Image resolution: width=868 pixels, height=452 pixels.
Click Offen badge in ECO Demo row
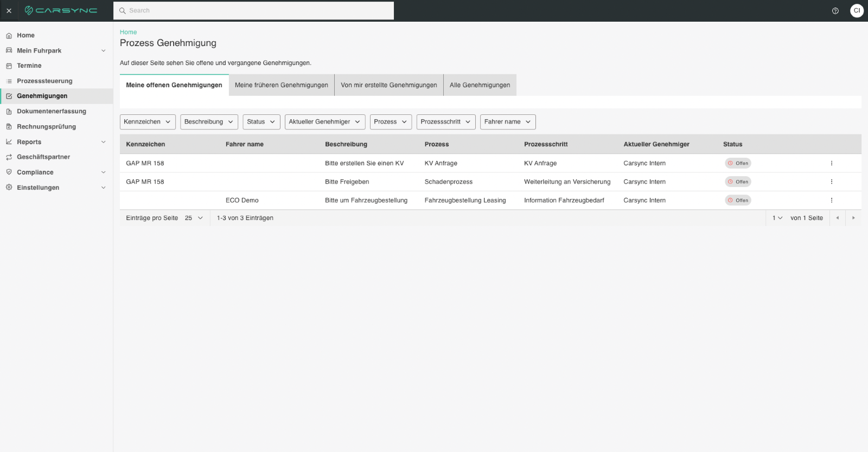(x=738, y=200)
